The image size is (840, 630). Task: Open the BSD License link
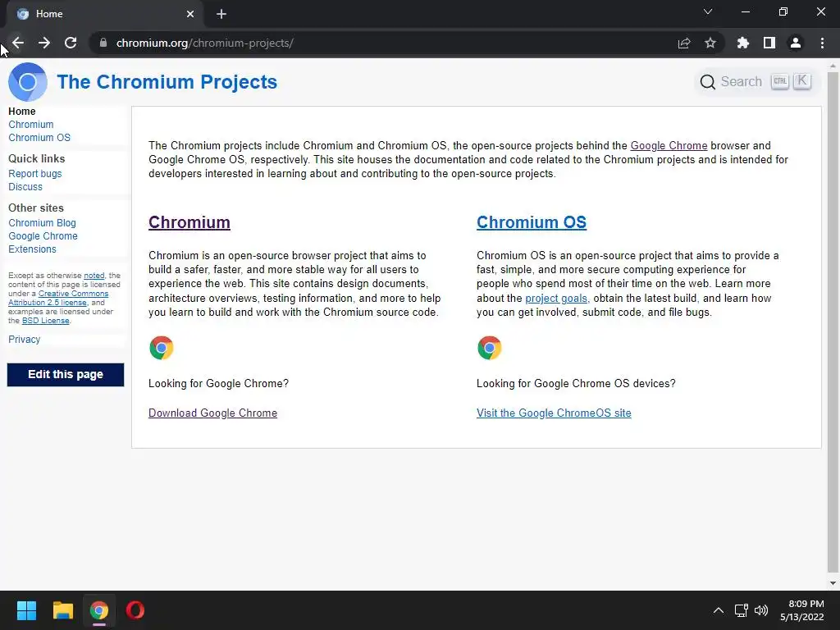click(46, 321)
